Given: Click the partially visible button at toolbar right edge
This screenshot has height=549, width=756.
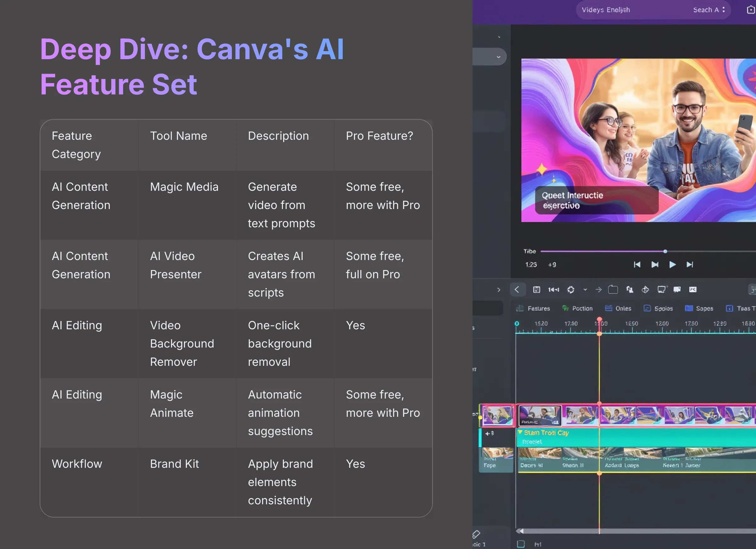Looking at the screenshot, I should coord(752,290).
